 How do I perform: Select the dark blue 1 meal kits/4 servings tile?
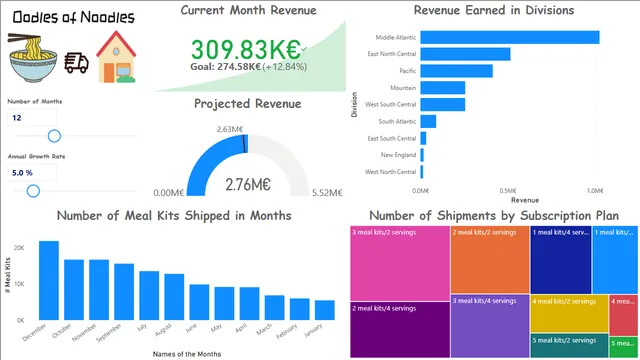(x=561, y=260)
